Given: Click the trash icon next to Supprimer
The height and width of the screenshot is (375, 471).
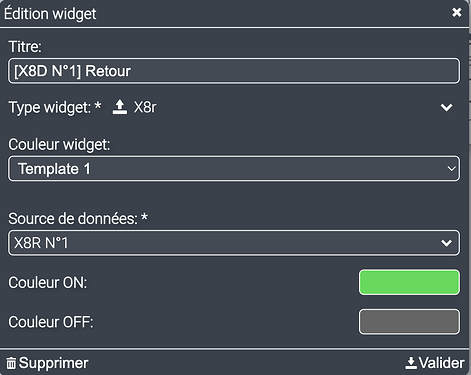Looking at the screenshot, I should tap(11, 363).
